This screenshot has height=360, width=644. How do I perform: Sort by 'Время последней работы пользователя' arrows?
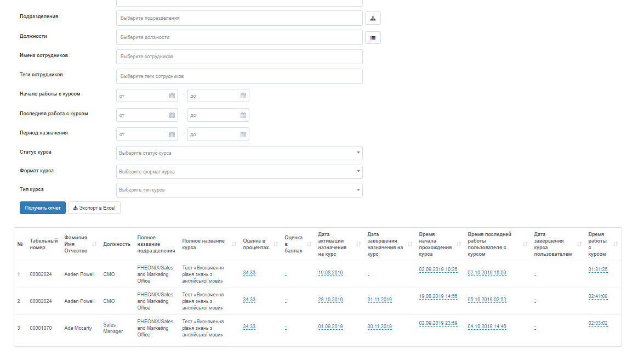(525, 244)
